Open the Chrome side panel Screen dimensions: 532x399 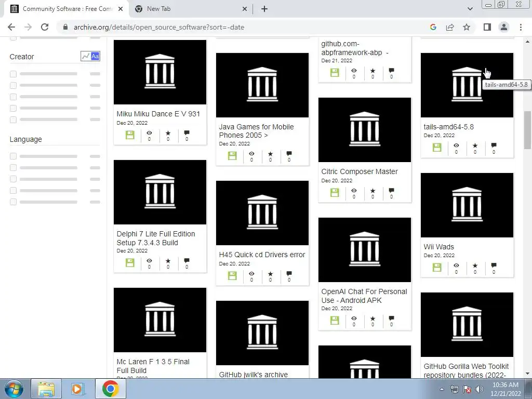(487, 27)
